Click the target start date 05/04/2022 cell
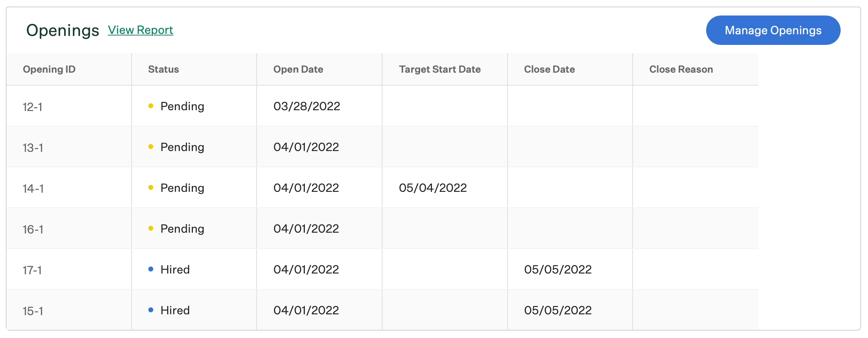The image size is (868, 338). 433,187
